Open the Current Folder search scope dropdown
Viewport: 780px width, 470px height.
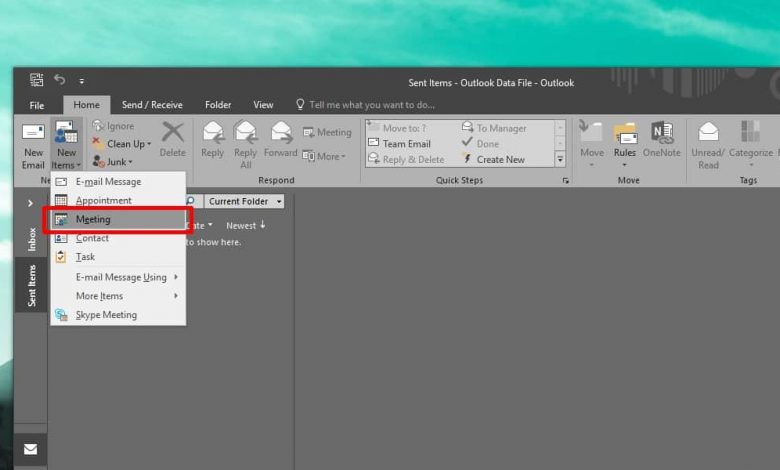point(244,201)
